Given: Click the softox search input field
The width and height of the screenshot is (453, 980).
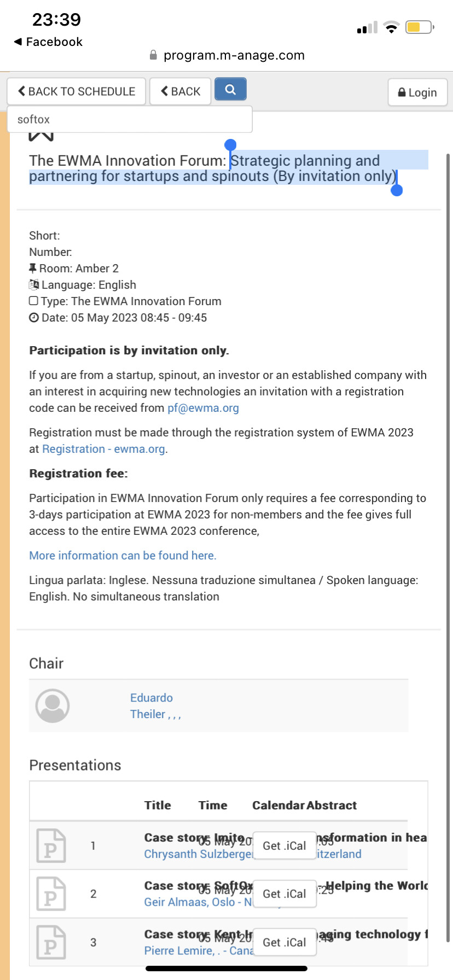Looking at the screenshot, I should point(130,119).
